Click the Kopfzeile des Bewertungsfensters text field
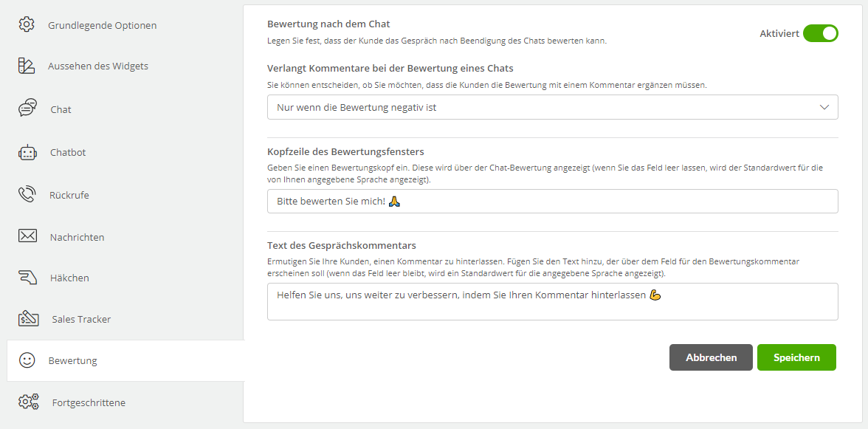This screenshot has height=429, width=868. (x=552, y=202)
